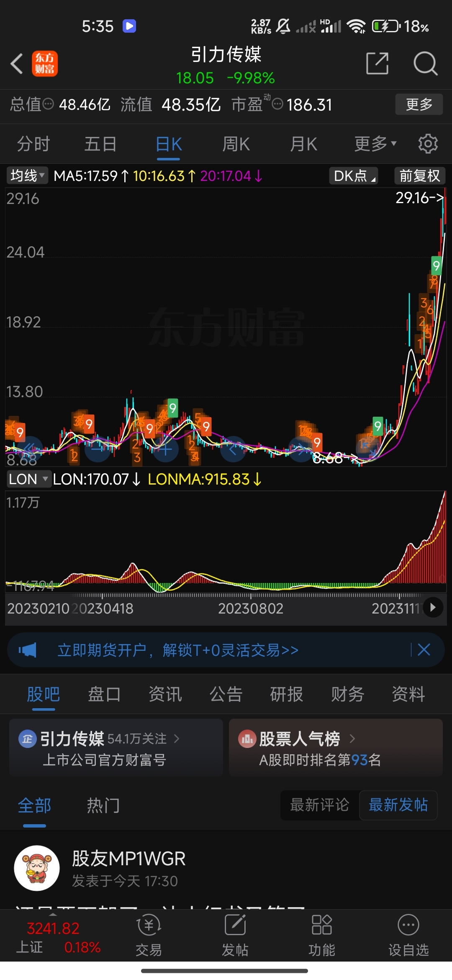
Task: Select the 日K chart tab
Action: click(169, 144)
